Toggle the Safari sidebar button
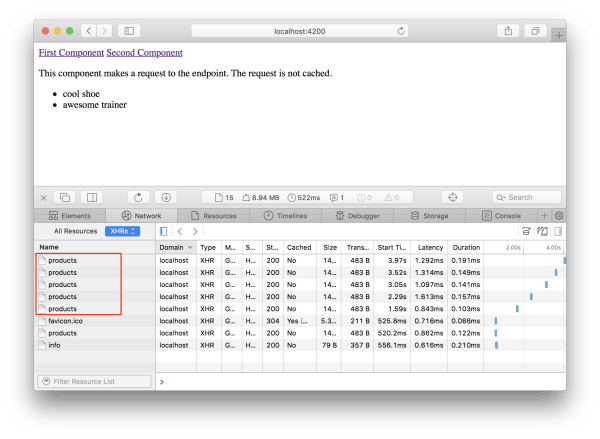 point(129,31)
